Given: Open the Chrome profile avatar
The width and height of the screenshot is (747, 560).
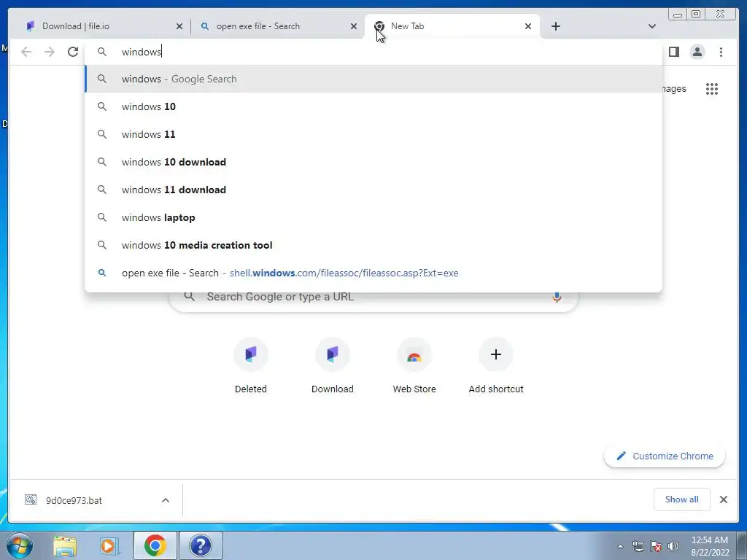Looking at the screenshot, I should (697, 52).
